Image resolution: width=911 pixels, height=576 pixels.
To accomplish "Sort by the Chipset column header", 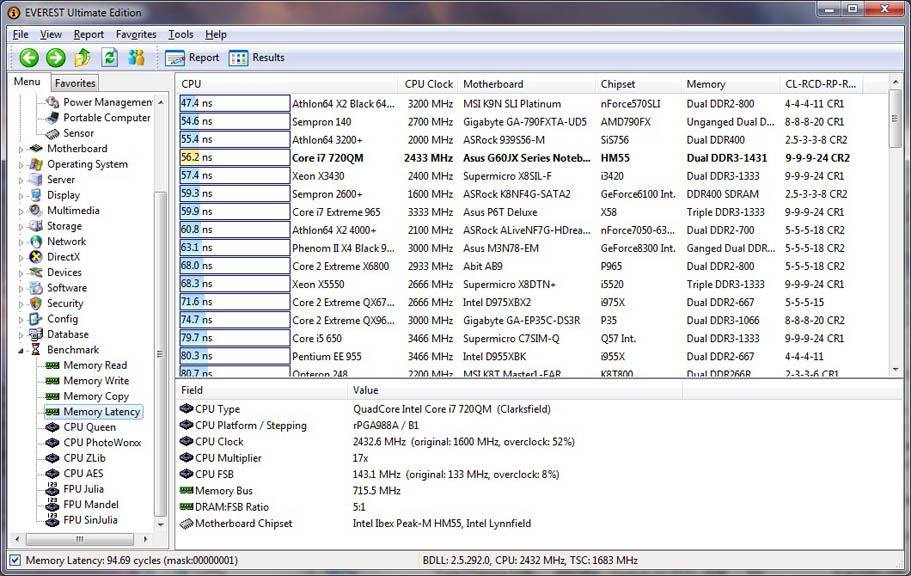I will pyautogui.click(x=638, y=84).
